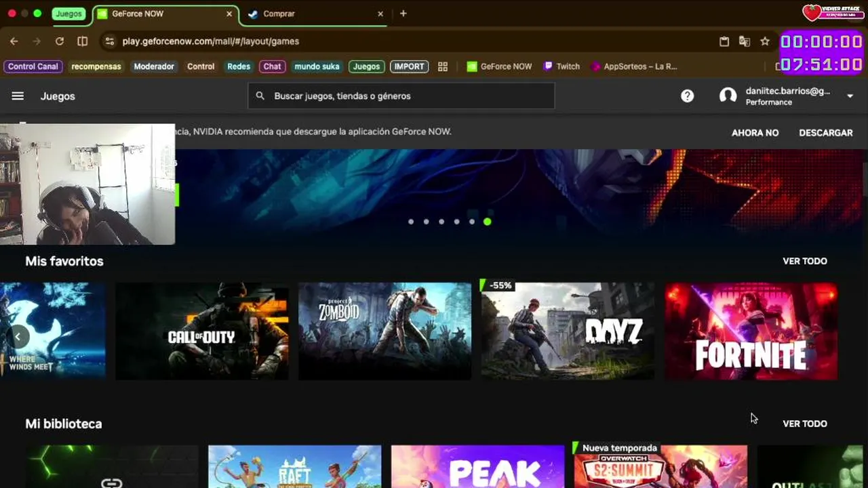Open GeForce NOW bookmark

pos(500,66)
